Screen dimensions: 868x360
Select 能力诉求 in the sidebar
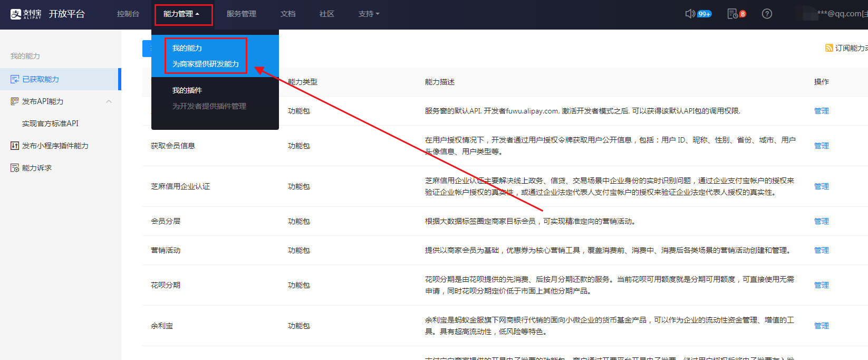pyautogui.click(x=37, y=168)
